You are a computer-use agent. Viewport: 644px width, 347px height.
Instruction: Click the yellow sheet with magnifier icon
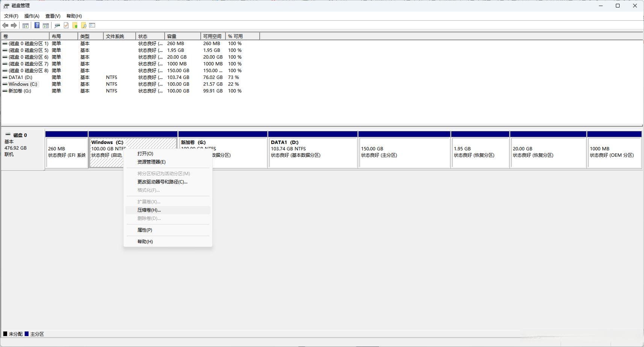(84, 26)
